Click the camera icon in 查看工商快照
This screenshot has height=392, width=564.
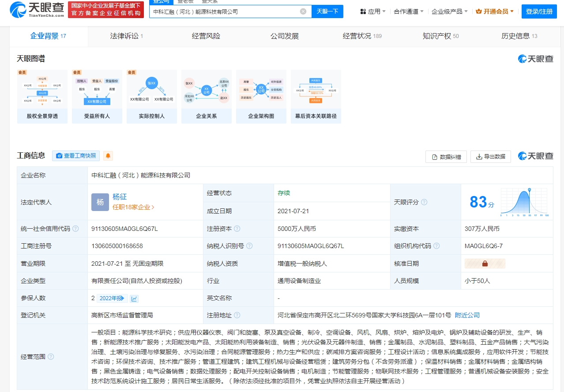coord(59,156)
